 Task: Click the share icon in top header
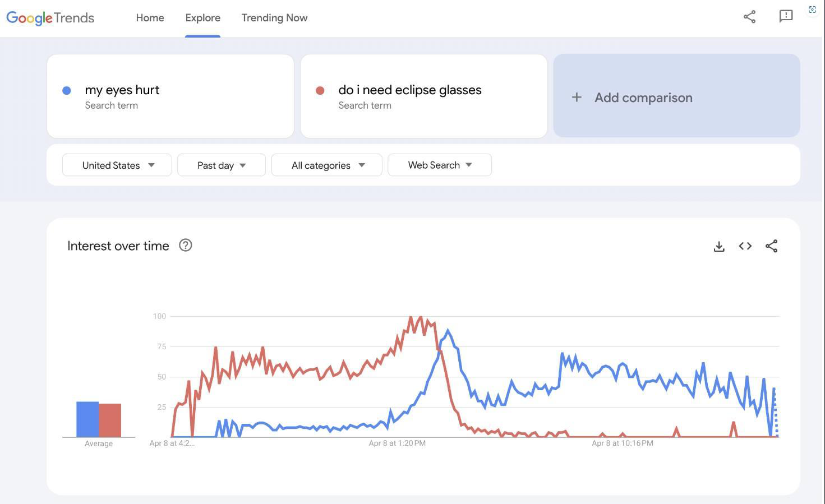[749, 17]
